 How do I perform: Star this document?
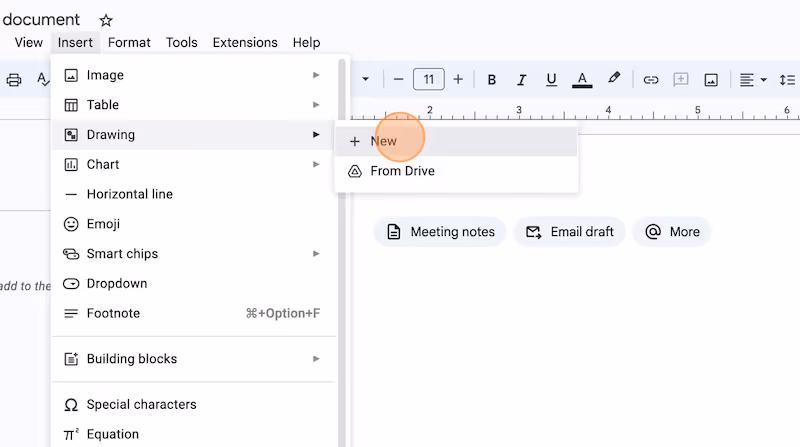[106, 20]
